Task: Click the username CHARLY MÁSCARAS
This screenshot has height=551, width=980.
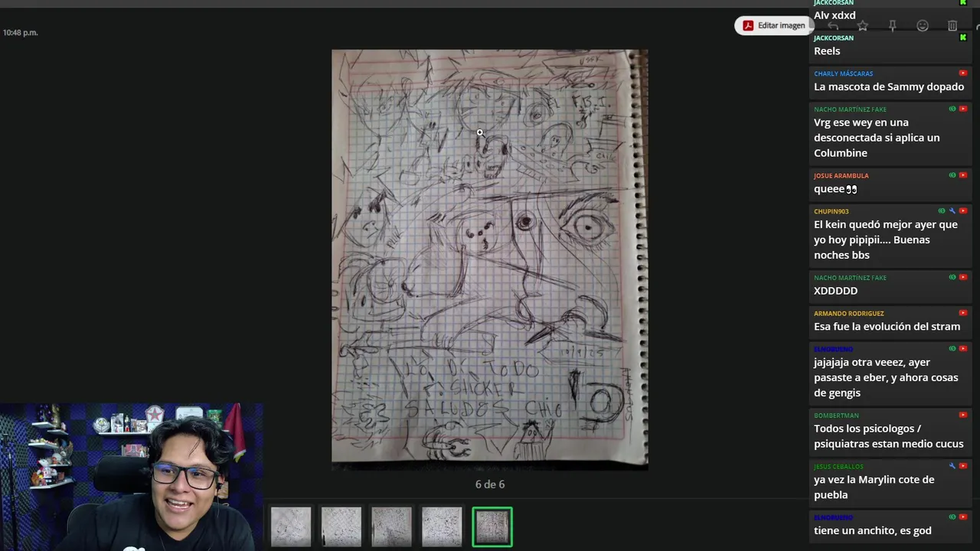Action: tap(843, 73)
